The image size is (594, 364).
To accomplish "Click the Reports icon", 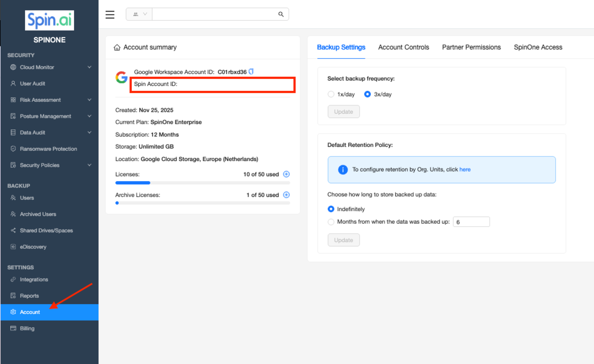I will [13, 296].
